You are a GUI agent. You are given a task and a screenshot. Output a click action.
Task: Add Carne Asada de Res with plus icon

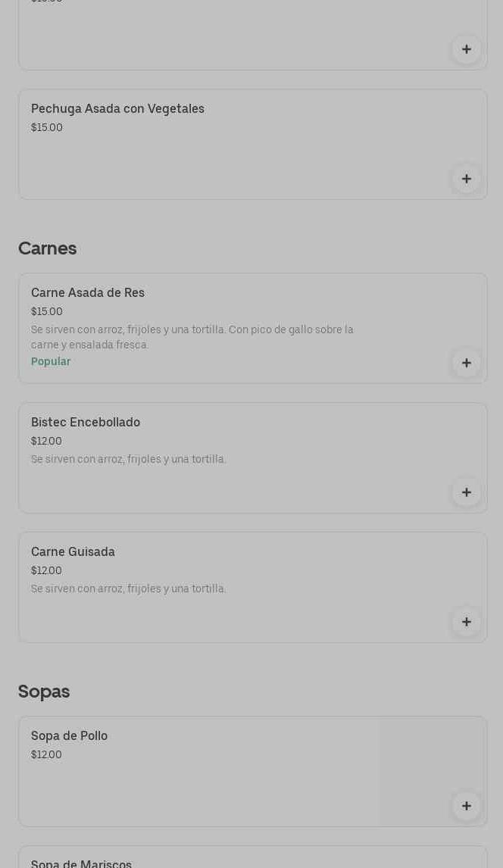click(466, 363)
